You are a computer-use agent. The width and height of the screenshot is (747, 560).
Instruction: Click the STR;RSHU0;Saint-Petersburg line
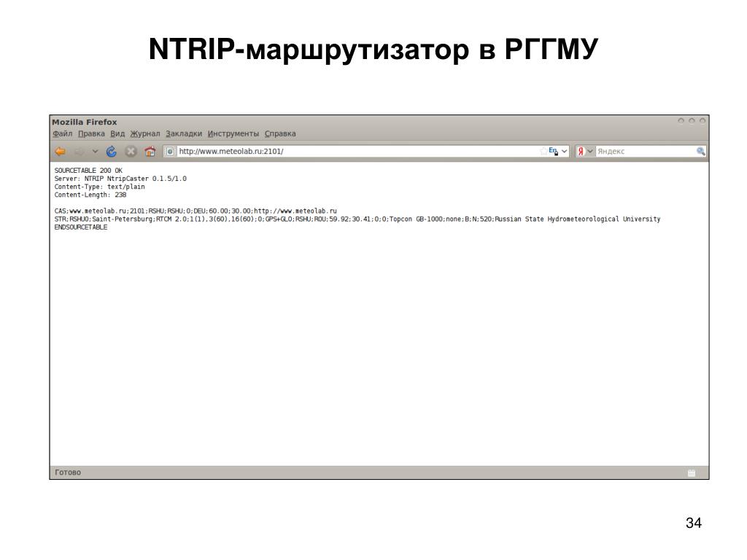357,219
